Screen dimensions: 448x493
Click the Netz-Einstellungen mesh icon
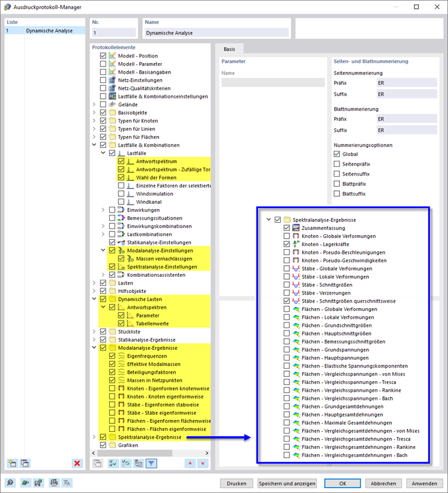click(x=113, y=80)
